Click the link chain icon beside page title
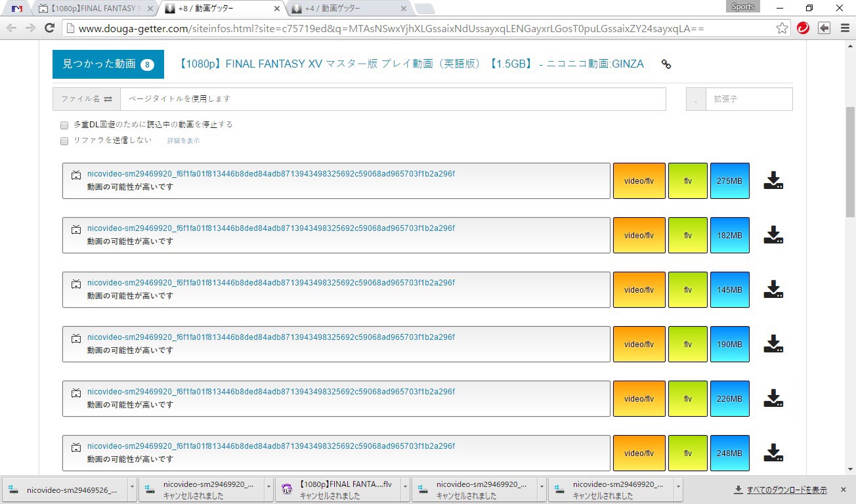The height and width of the screenshot is (504, 856). (666, 64)
